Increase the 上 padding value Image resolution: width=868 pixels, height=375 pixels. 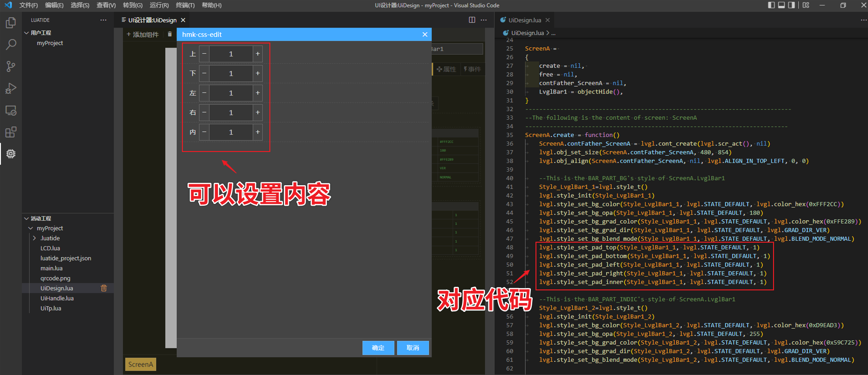point(258,54)
